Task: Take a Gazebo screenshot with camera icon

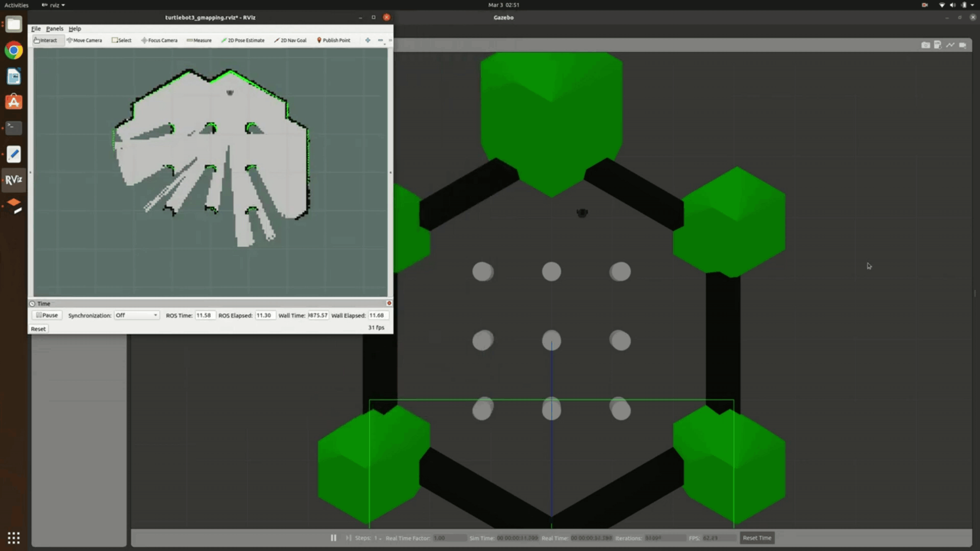Action: (925, 45)
